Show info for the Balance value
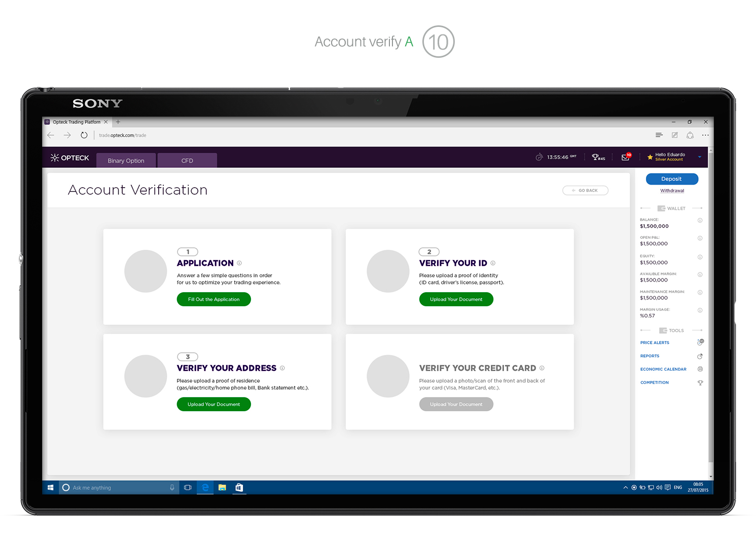 [700, 220]
